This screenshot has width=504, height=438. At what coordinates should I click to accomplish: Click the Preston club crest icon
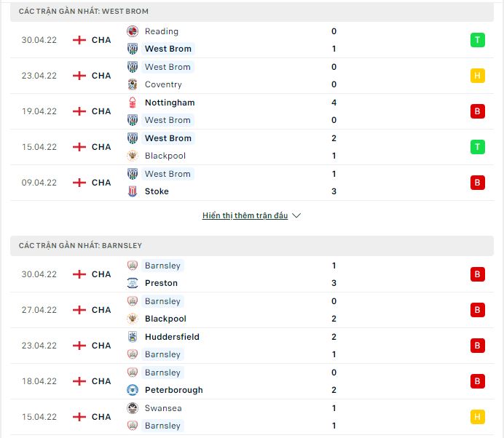click(133, 283)
